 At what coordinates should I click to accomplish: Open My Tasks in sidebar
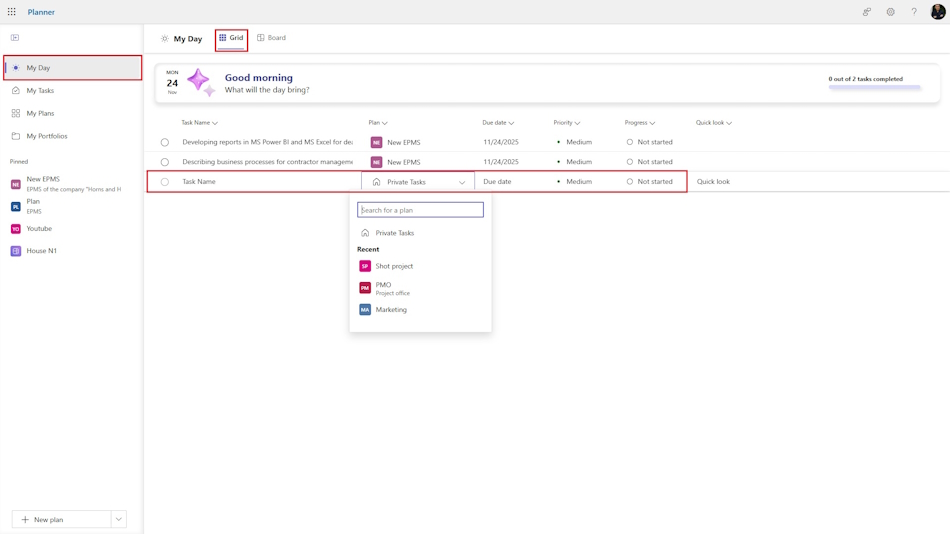(72, 90)
